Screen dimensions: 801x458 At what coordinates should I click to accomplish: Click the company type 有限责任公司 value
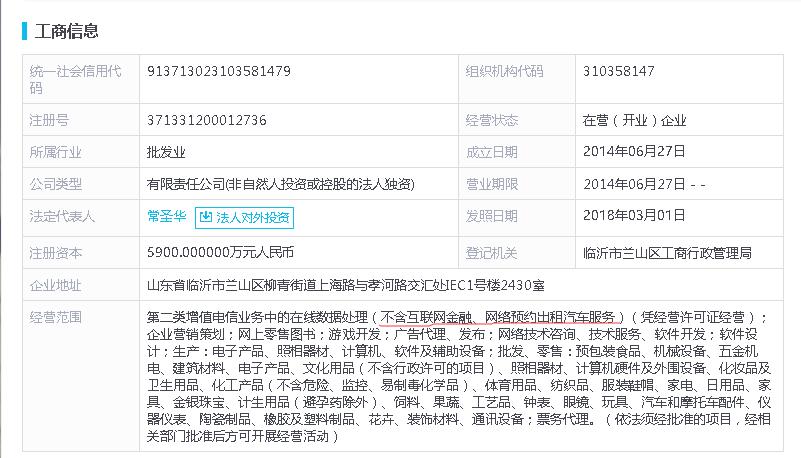280,185
